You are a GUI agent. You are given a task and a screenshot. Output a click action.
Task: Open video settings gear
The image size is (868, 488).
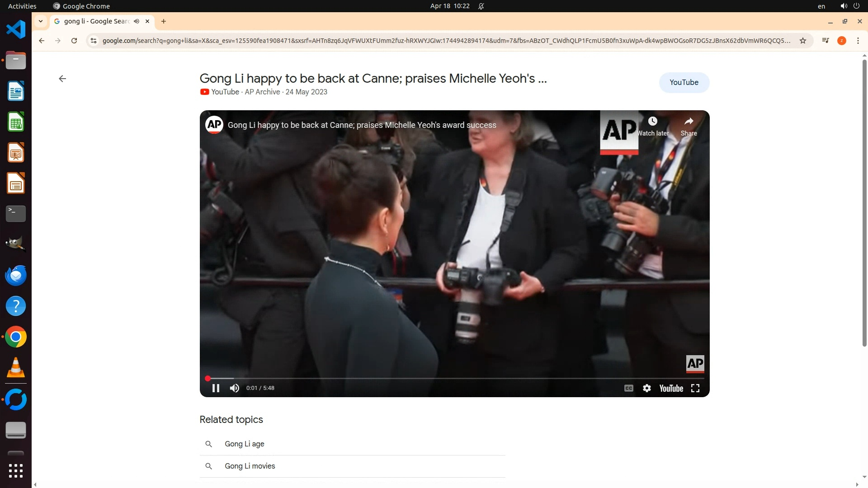647,388
